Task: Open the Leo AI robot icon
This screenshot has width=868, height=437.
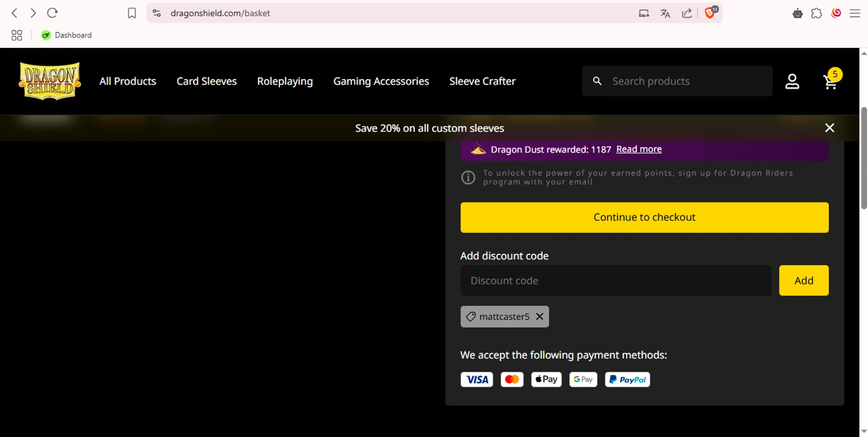Action: coord(797,13)
